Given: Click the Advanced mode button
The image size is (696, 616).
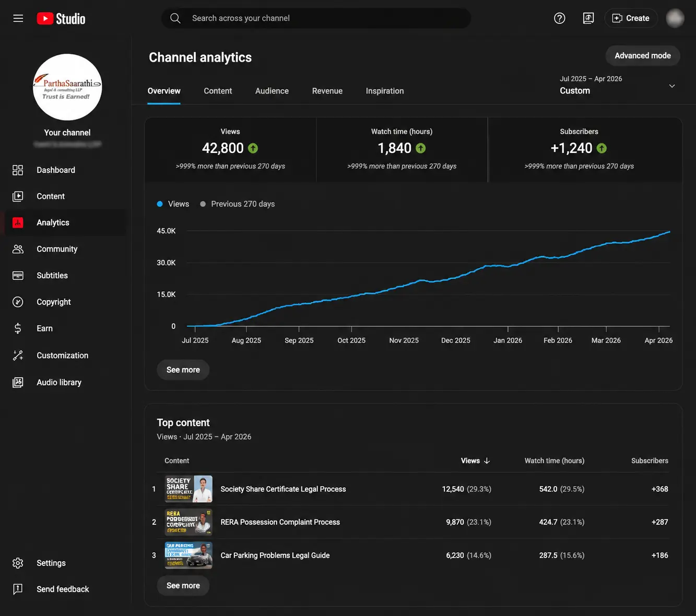Looking at the screenshot, I should point(643,56).
